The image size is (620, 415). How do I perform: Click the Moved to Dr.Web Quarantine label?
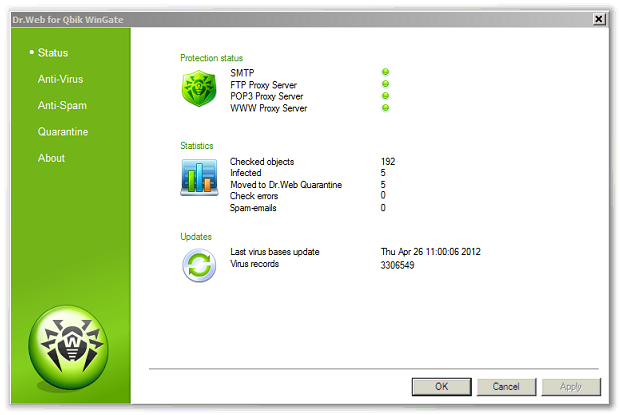[x=286, y=185]
